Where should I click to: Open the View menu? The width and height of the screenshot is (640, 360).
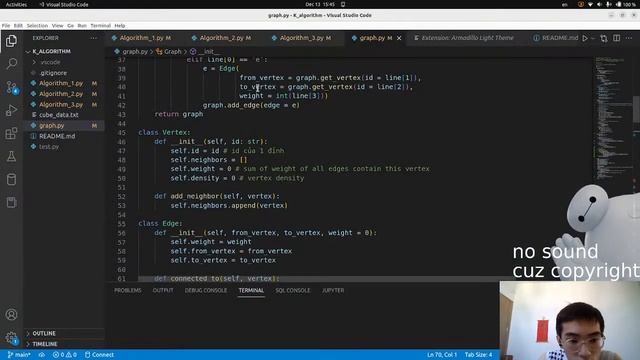57,26
